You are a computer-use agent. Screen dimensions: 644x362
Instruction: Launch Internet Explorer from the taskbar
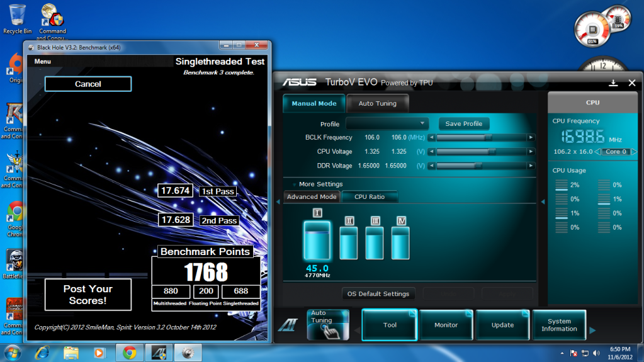tap(42, 353)
